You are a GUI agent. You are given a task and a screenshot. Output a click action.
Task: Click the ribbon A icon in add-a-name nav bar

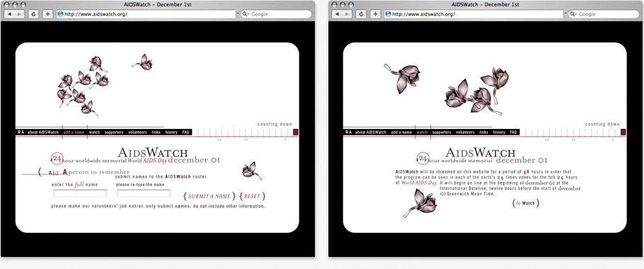point(21,132)
